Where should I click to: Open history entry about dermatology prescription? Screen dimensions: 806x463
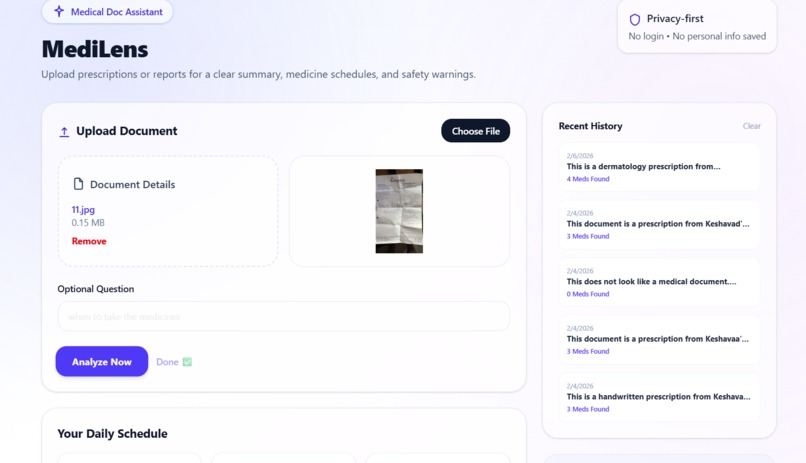point(659,168)
